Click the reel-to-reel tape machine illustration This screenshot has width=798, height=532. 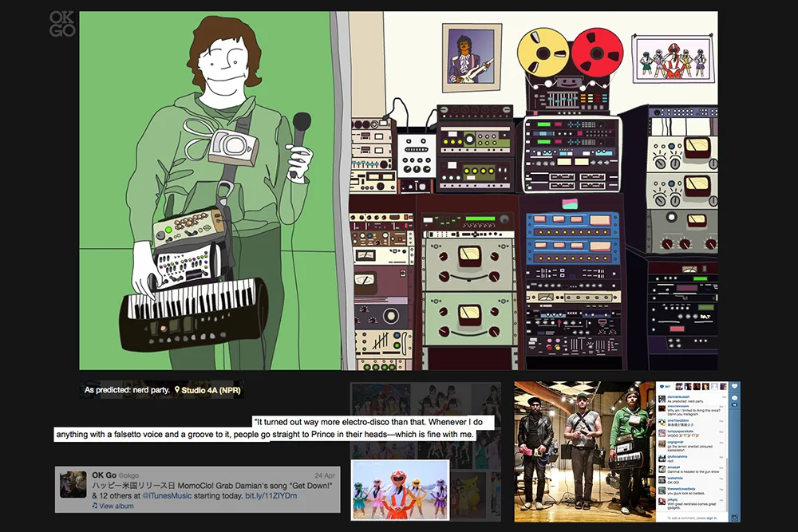point(570,71)
